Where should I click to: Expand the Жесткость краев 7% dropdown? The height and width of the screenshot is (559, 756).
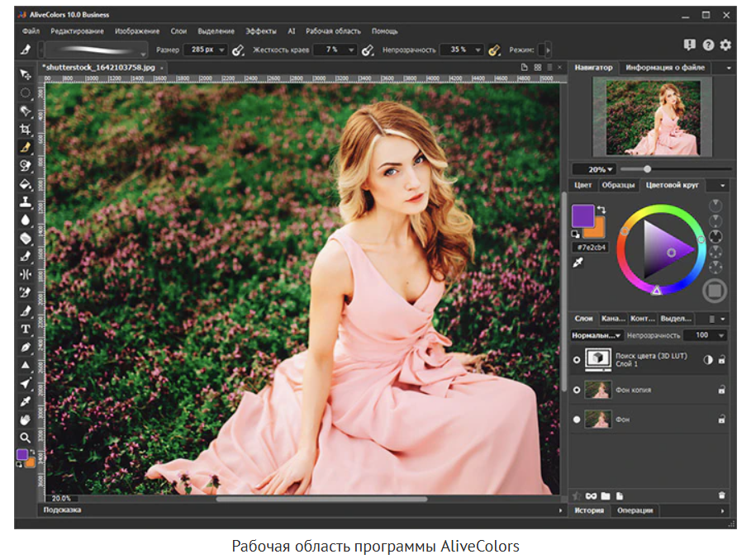coord(351,50)
